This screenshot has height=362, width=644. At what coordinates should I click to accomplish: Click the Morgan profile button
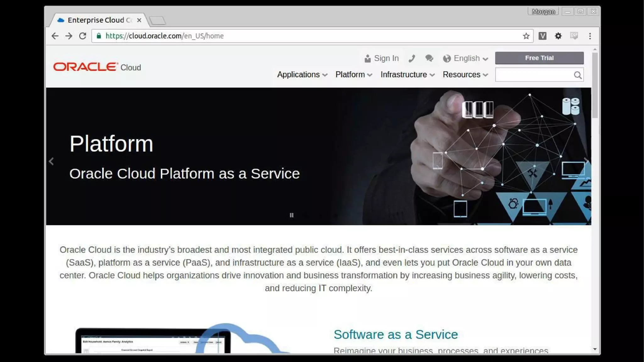(x=543, y=12)
